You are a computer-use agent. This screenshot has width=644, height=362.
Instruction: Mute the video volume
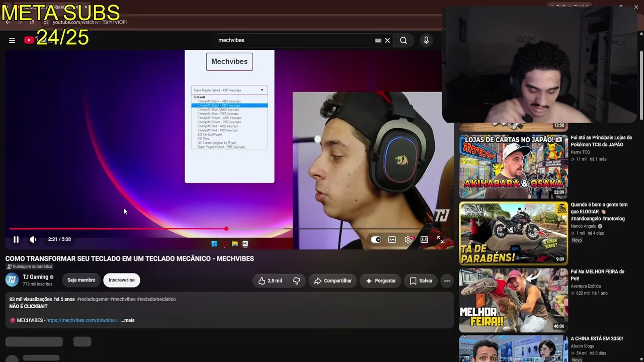point(33,239)
